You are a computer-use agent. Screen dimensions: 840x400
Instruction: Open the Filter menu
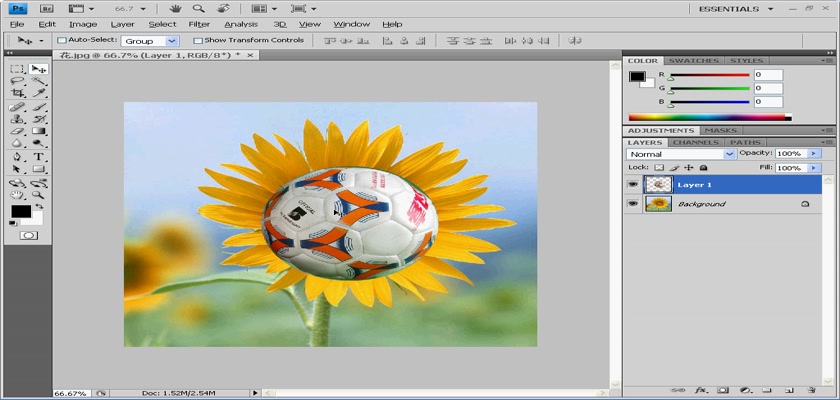pyautogui.click(x=199, y=24)
